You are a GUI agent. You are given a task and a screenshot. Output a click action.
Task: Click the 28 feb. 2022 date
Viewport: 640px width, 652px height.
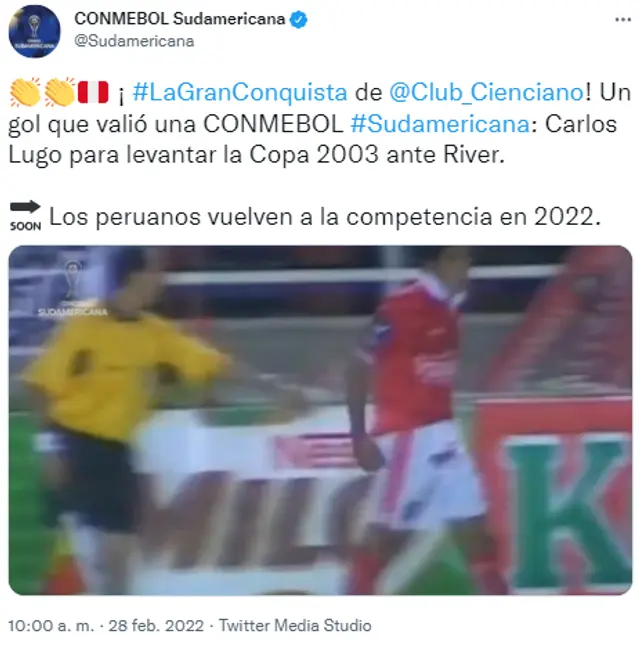coord(156,625)
